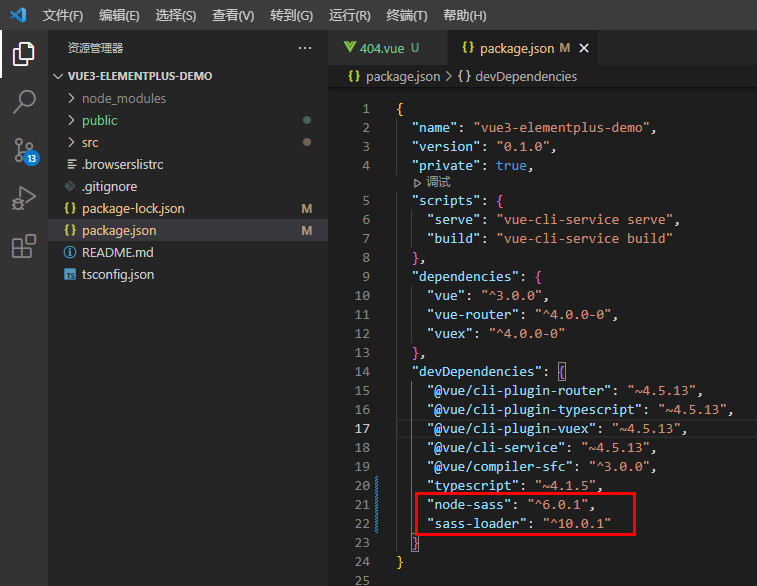Collapse the VUE3-ELEMENTPLUS-DEMO root folder
The image size is (757, 586).
[x=58, y=76]
